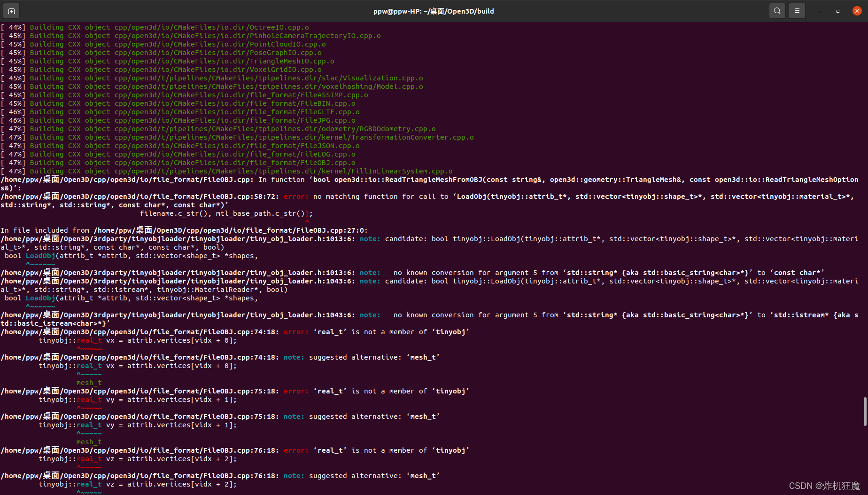Click the FileGLTF.cpp.o build line
This screenshot has width=868, height=495.
(180, 112)
